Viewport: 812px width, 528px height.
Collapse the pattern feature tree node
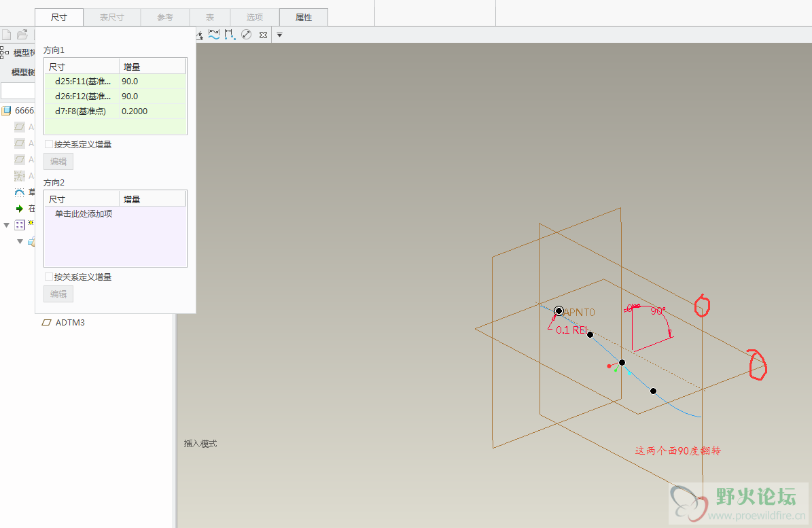[6, 225]
